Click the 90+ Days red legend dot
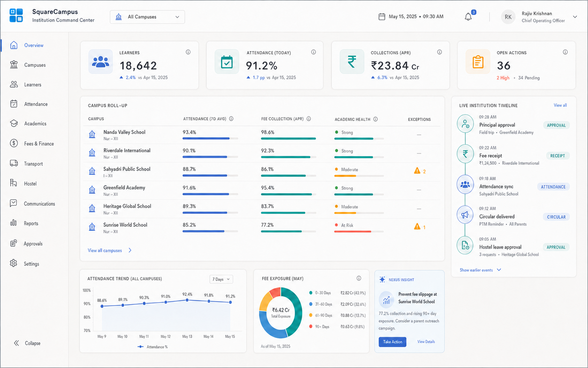 coord(311,326)
